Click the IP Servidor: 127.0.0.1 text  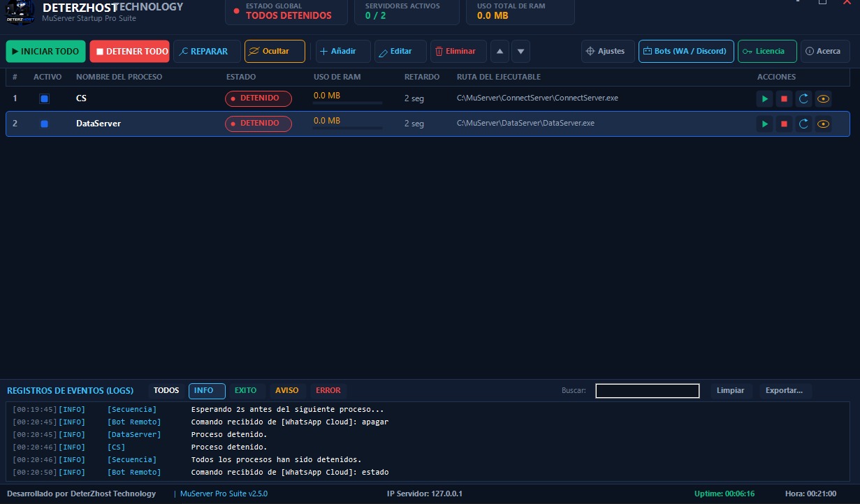(x=425, y=494)
